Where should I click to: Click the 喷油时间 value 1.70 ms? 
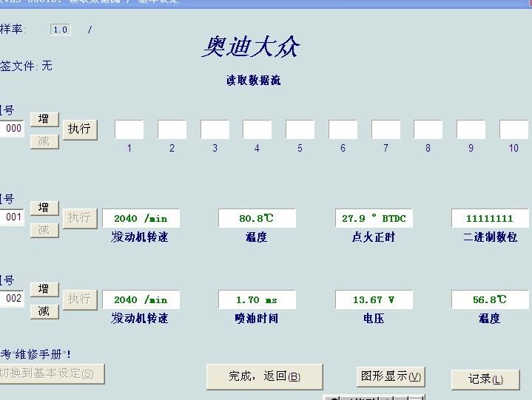257,299
